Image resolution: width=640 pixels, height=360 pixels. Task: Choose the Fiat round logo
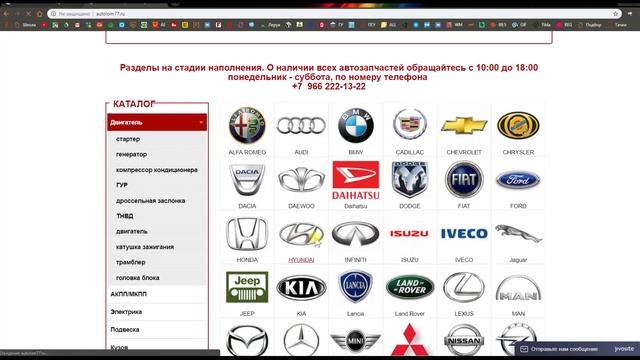pyautogui.click(x=464, y=179)
